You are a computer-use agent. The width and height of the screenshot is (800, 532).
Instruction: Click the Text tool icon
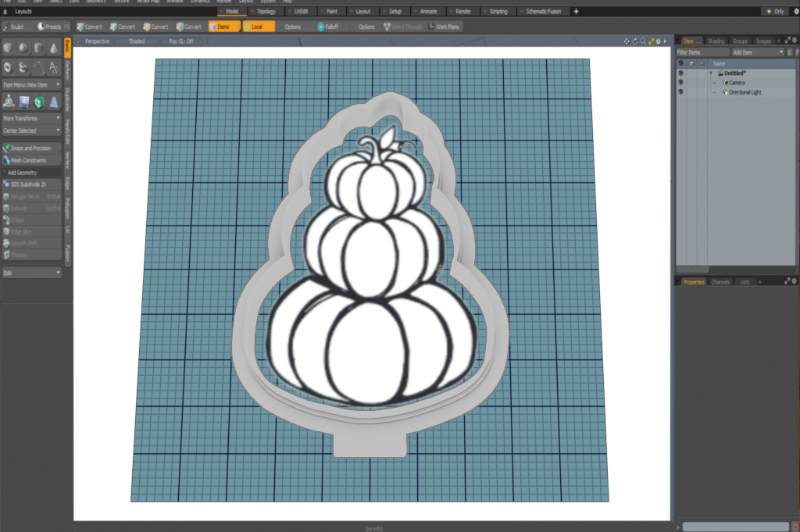coord(54,67)
